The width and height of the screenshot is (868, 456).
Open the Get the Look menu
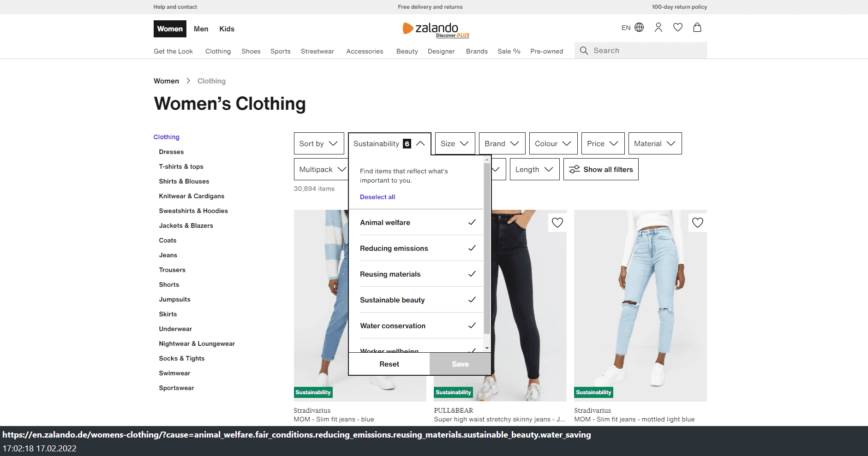coord(173,51)
